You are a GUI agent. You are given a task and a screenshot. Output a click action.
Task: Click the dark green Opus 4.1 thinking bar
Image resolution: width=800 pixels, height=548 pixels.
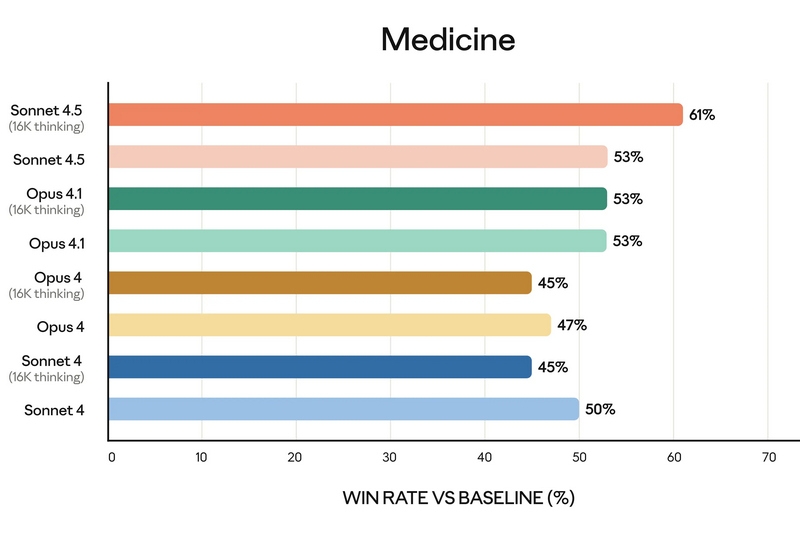[x=357, y=199]
